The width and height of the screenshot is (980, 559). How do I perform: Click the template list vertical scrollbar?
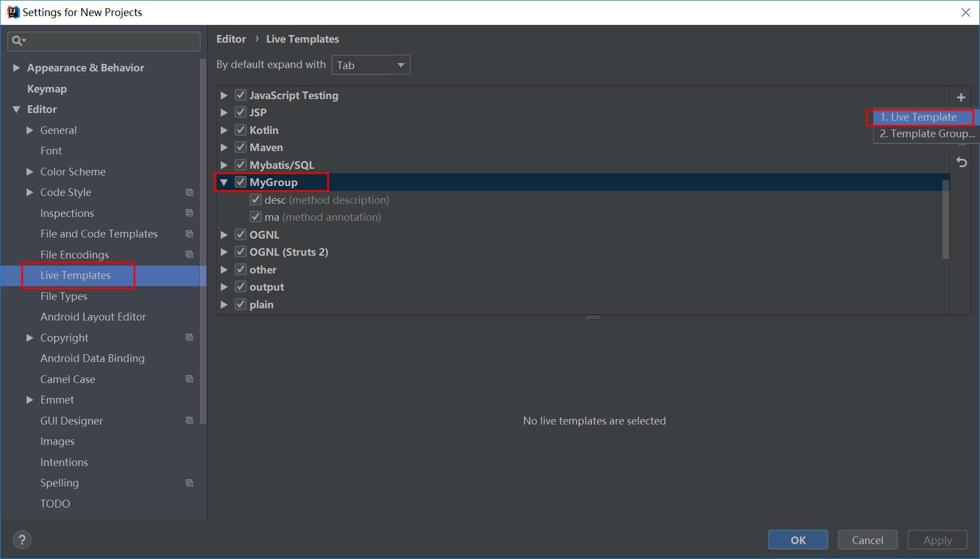pos(946,219)
